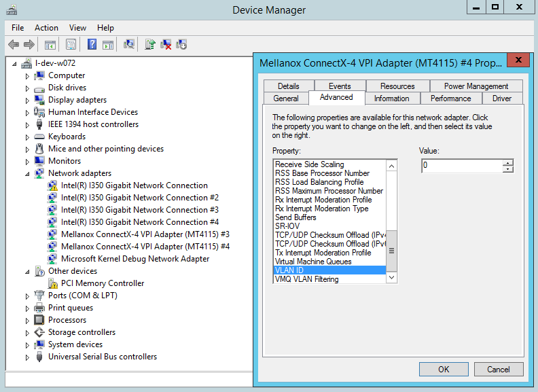Collapse the l-dev-w072 root node
This screenshot has width=538, height=392.
[14, 64]
